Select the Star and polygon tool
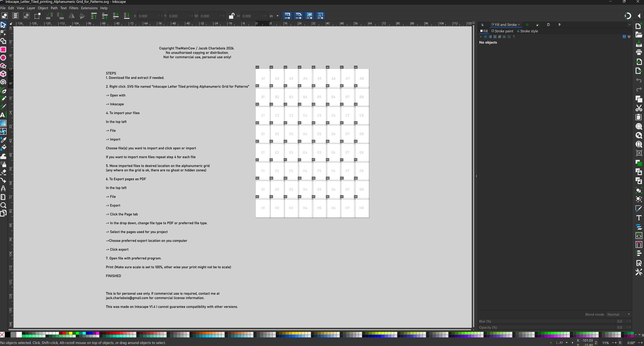 point(3,66)
